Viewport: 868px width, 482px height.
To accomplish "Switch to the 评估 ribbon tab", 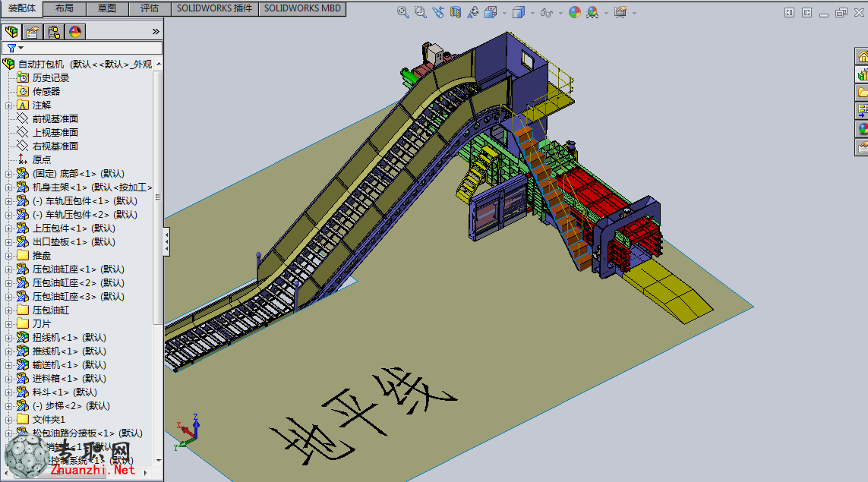I will 150,8.
